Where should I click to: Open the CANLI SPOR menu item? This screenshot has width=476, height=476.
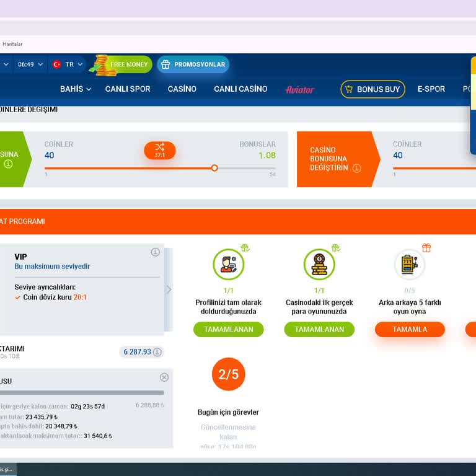[x=128, y=89]
